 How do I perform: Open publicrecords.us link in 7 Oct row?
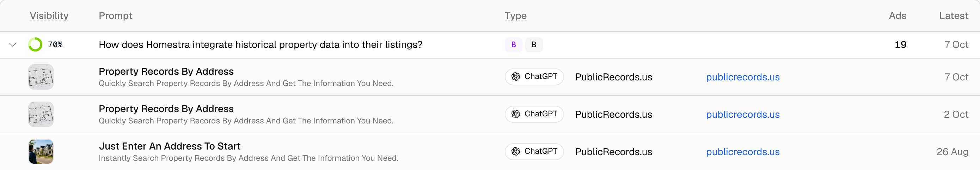pyautogui.click(x=743, y=77)
